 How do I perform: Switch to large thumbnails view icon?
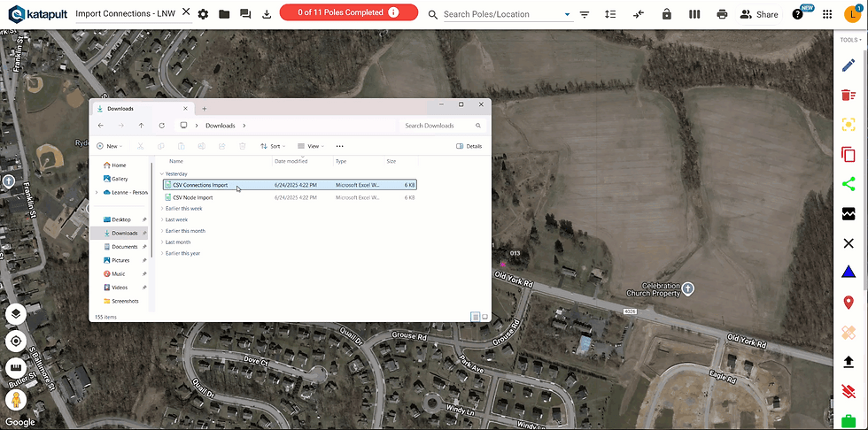coord(485,317)
